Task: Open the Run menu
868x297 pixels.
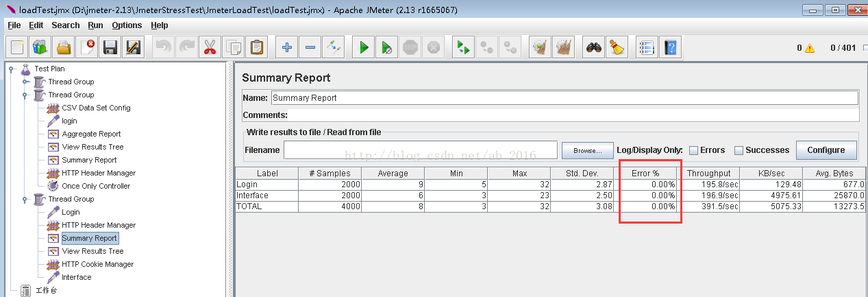Action: click(95, 25)
